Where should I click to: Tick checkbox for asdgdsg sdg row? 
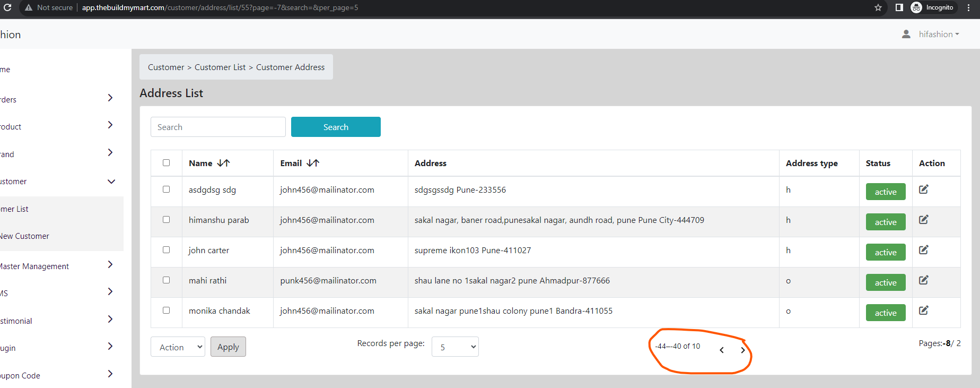167,189
